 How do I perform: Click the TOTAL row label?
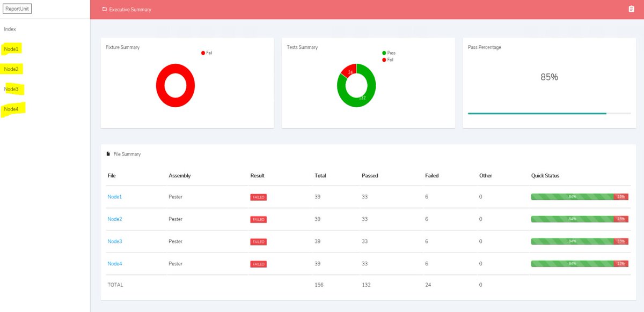(x=115, y=285)
